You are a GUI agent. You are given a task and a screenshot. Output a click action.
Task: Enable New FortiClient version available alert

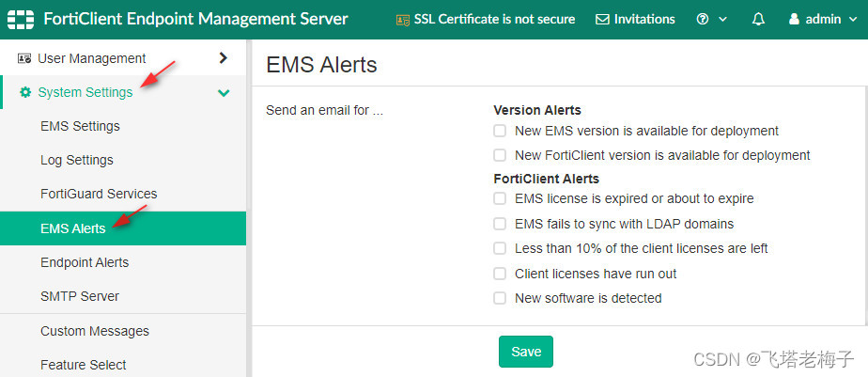pos(500,155)
